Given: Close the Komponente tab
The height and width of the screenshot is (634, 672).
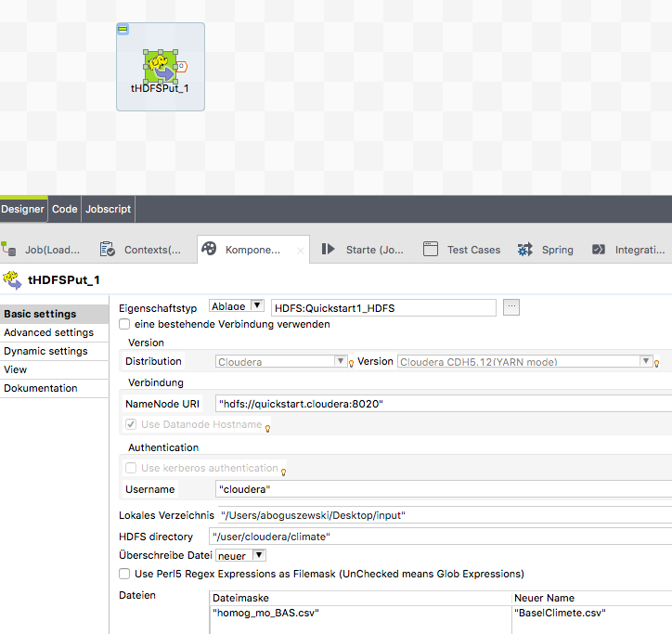Looking at the screenshot, I should pyautogui.click(x=301, y=250).
